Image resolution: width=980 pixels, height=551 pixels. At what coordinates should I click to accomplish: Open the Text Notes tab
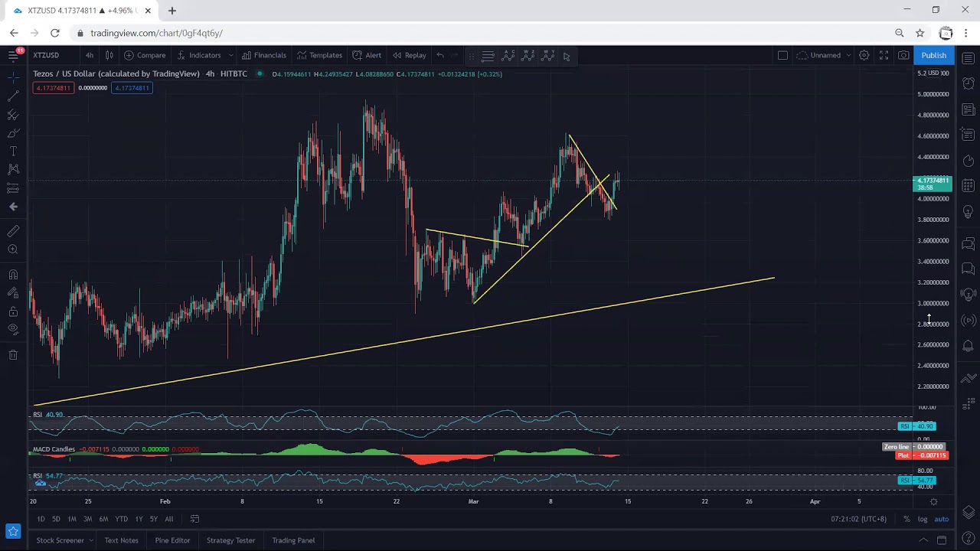coord(121,540)
